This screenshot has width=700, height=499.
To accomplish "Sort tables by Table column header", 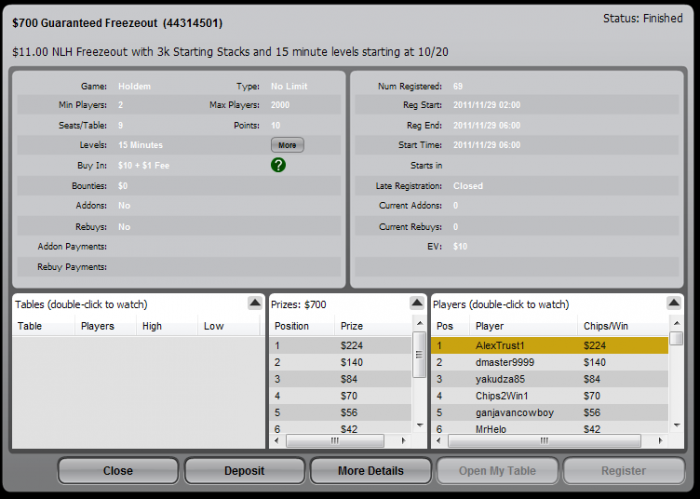I will [x=43, y=326].
